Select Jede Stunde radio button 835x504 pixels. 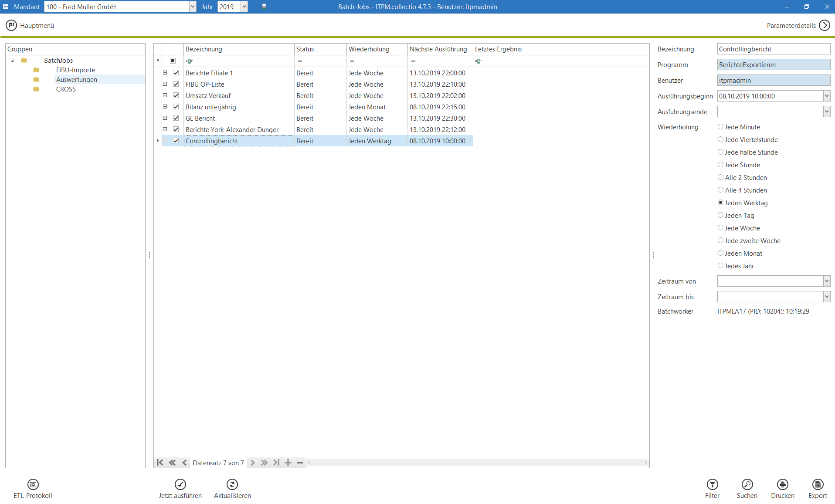coord(721,165)
